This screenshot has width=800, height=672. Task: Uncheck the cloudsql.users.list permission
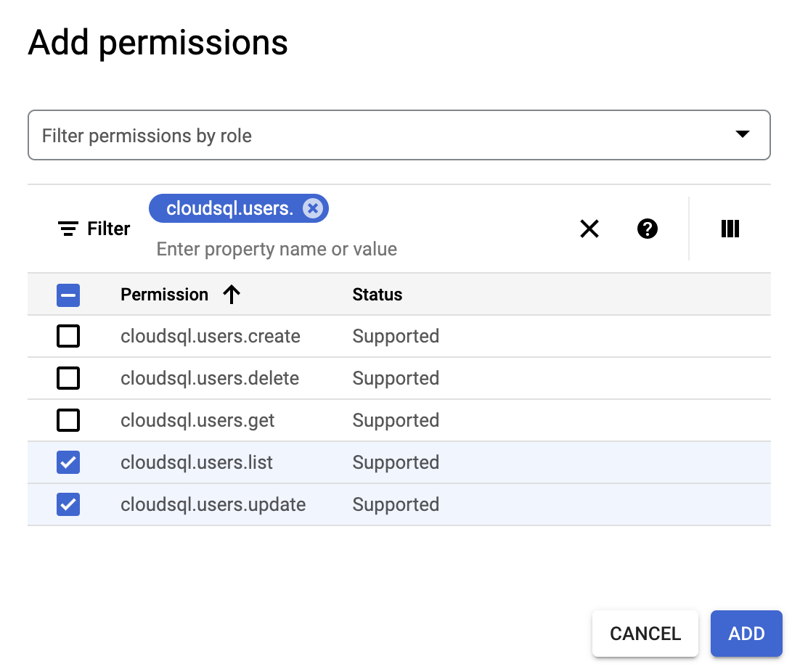(x=68, y=463)
